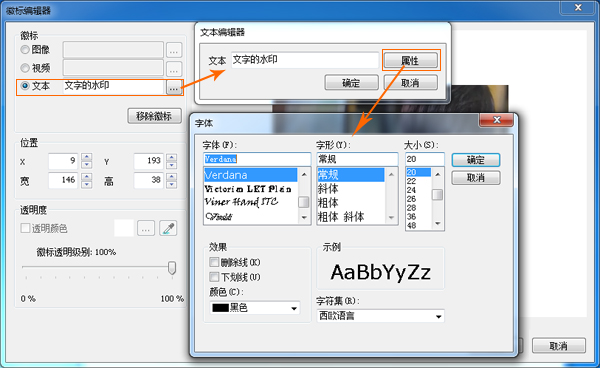Screen dimensions: 600x368
Task: Toggle the 透明颜色 checkbox
Action: (x=25, y=228)
